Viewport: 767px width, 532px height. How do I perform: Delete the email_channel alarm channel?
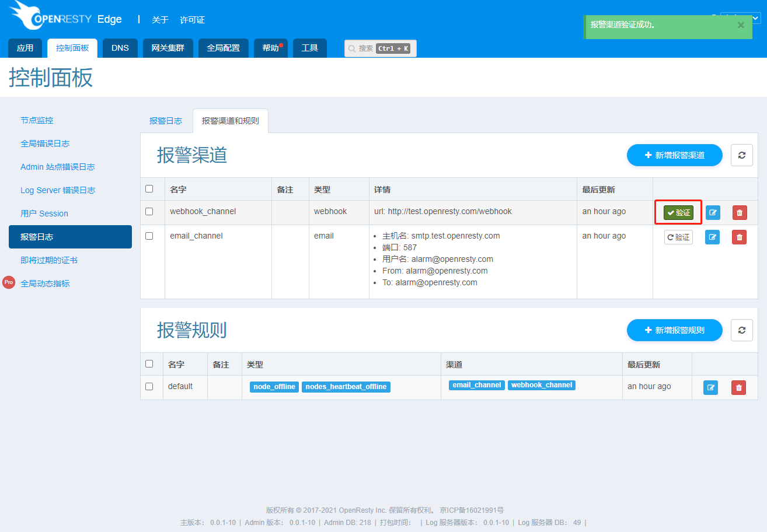click(x=740, y=237)
